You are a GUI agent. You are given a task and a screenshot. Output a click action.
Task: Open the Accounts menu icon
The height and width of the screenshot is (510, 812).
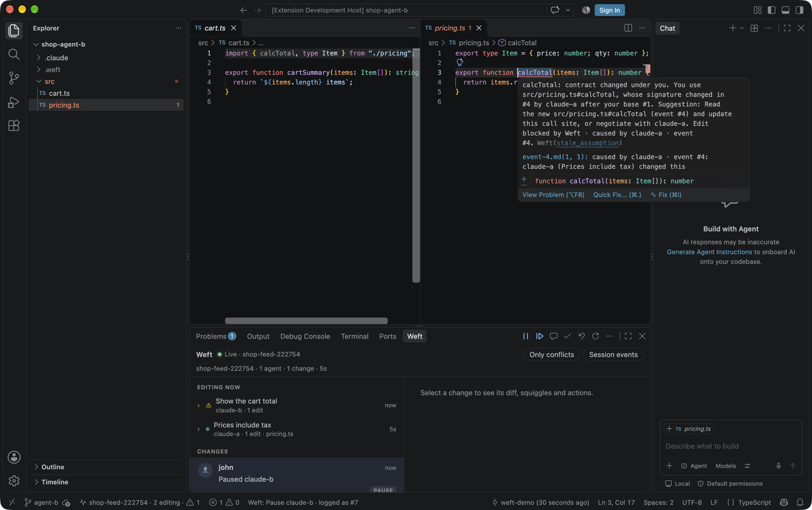[14, 457]
